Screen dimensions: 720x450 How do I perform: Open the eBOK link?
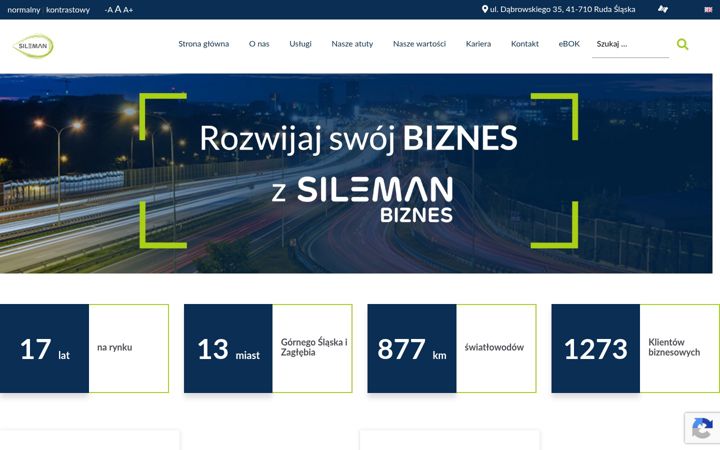pyautogui.click(x=569, y=44)
